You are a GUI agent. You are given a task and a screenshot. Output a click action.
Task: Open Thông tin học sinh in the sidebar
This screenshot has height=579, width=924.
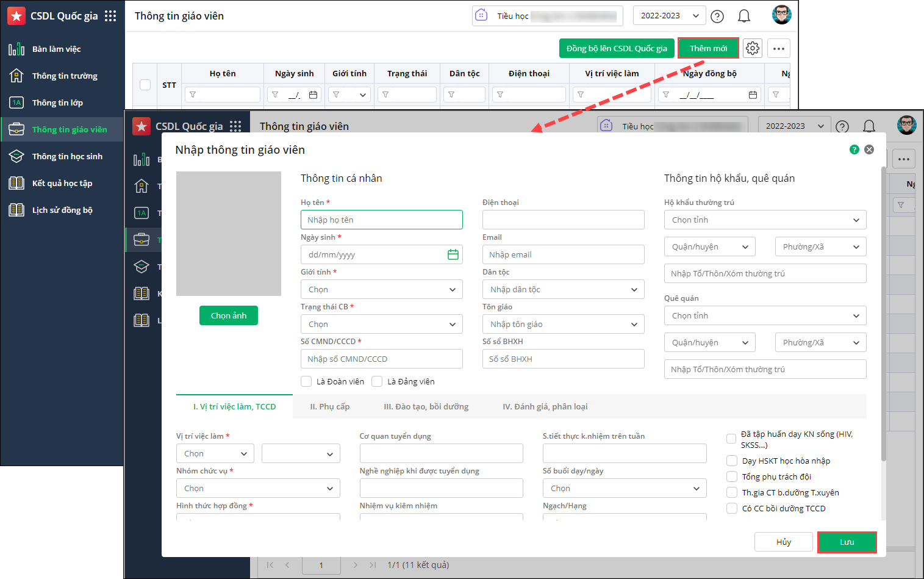pyautogui.click(x=67, y=156)
